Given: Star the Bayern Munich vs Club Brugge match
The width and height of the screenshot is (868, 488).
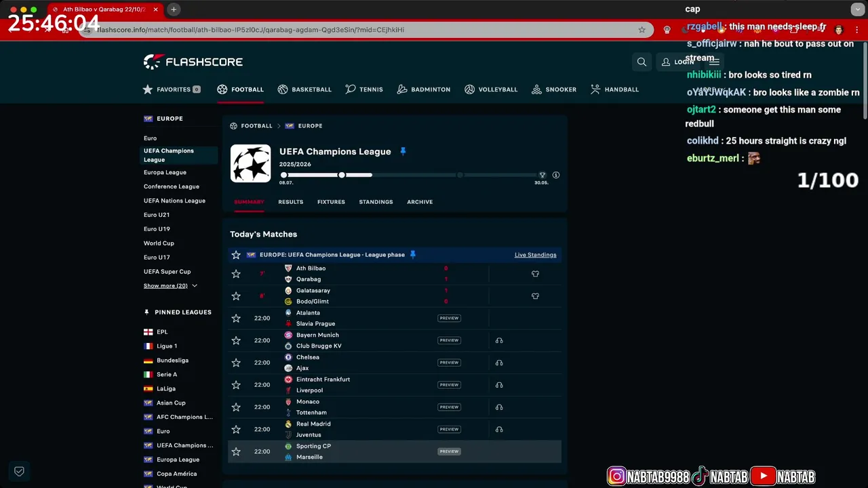Looking at the screenshot, I should click(236, 340).
